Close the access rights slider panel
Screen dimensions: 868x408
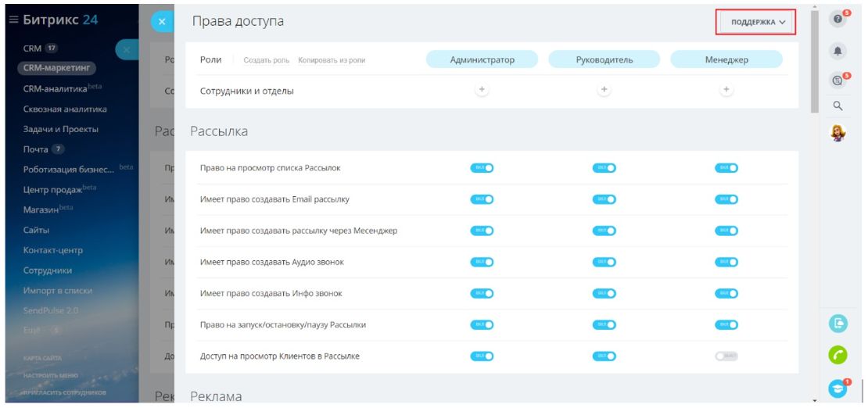(x=161, y=23)
